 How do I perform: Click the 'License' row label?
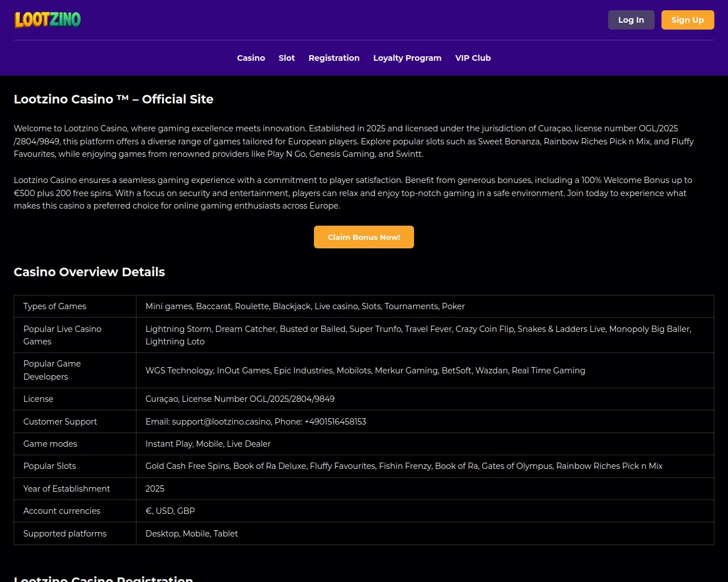tap(38, 399)
